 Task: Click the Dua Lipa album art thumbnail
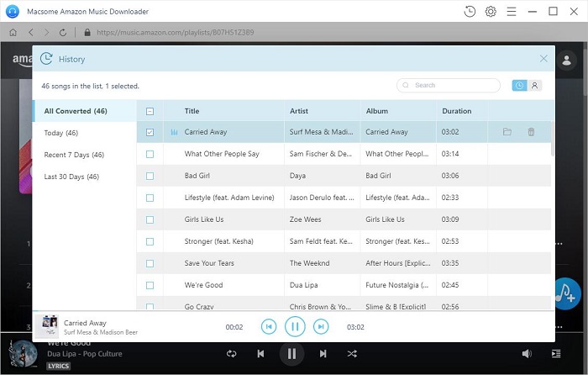click(x=24, y=354)
